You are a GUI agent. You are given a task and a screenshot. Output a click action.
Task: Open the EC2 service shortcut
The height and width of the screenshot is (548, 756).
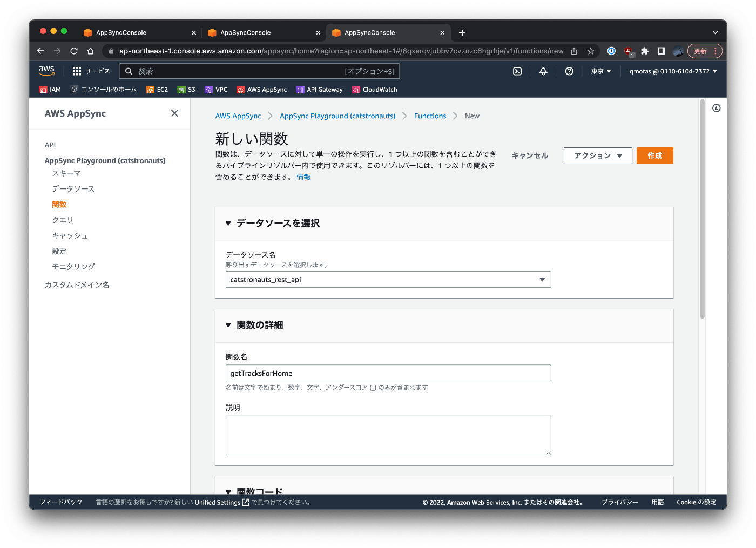[157, 90]
